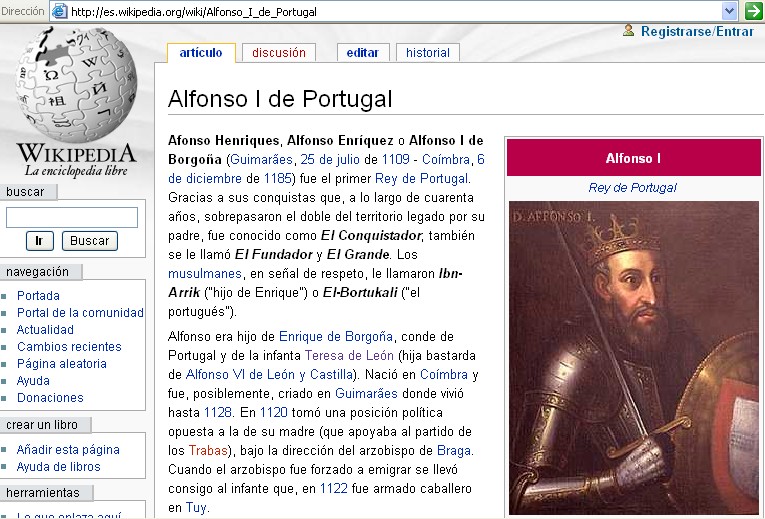Open the Registrarse/Entrar login link
The height and width of the screenshot is (519, 765).
pos(697,31)
